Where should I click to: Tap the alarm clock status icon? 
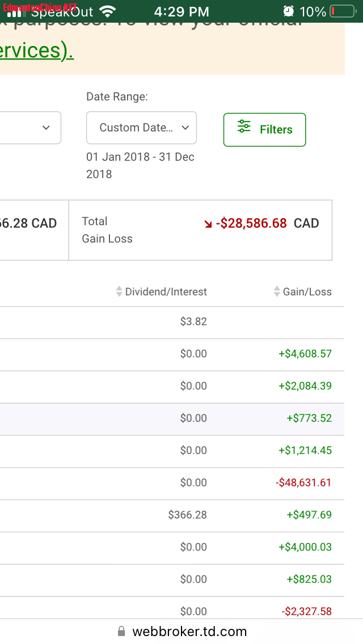289,11
